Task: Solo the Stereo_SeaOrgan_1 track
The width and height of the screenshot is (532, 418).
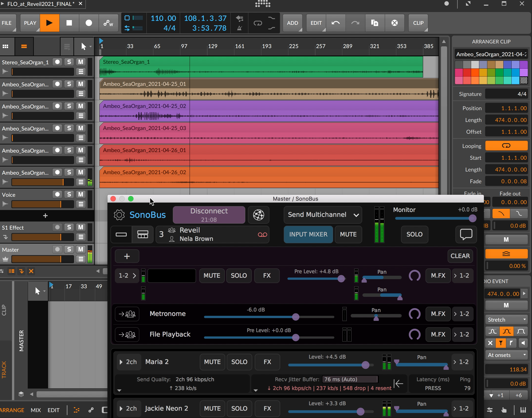Action: click(69, 62)
